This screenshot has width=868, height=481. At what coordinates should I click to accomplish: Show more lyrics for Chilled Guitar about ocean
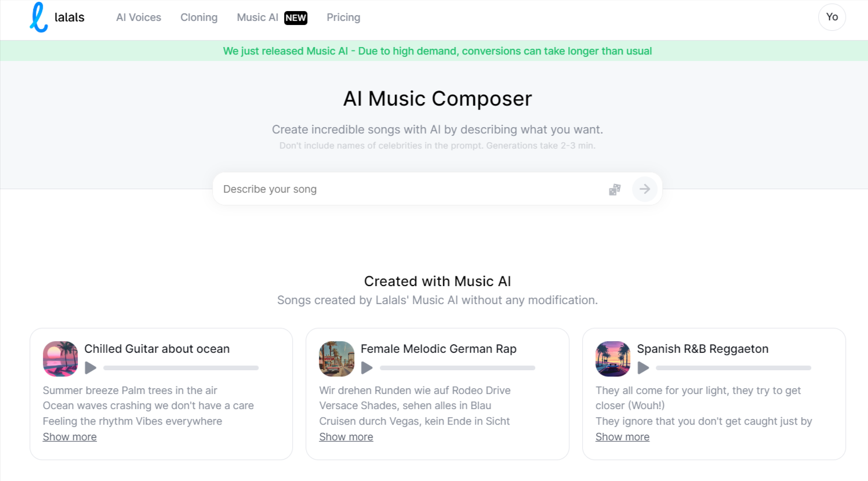(x=70, y=436)
